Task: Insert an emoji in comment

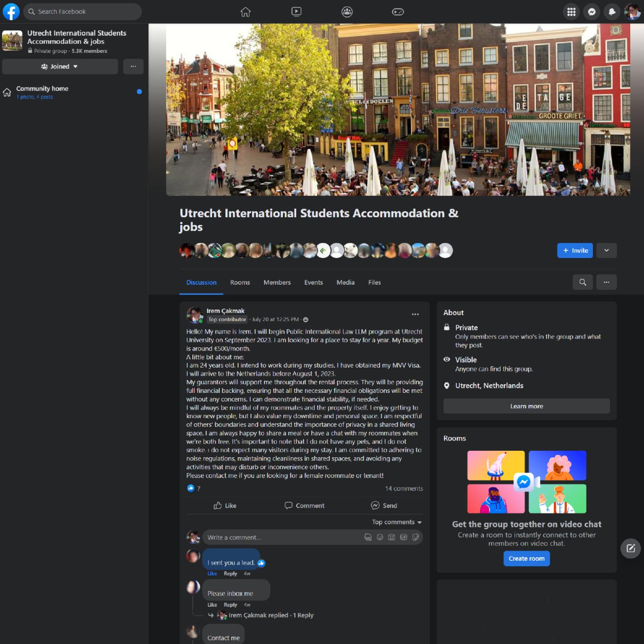Action: tap(380, 537)
